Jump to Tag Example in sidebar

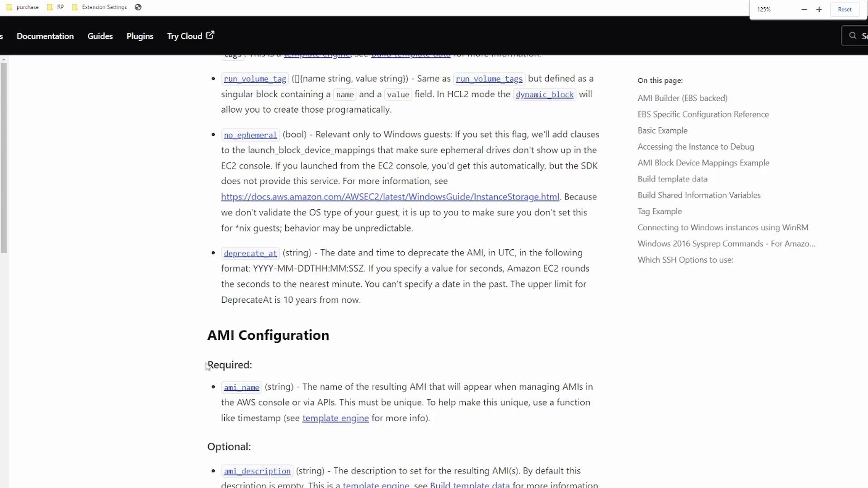click(x=660, y=211)
